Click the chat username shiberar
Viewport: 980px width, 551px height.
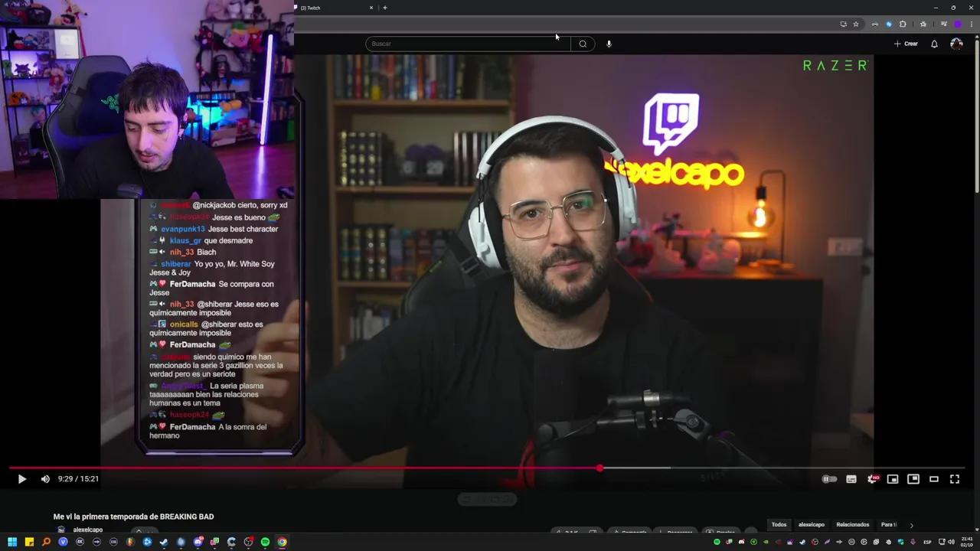click(176, 264)
